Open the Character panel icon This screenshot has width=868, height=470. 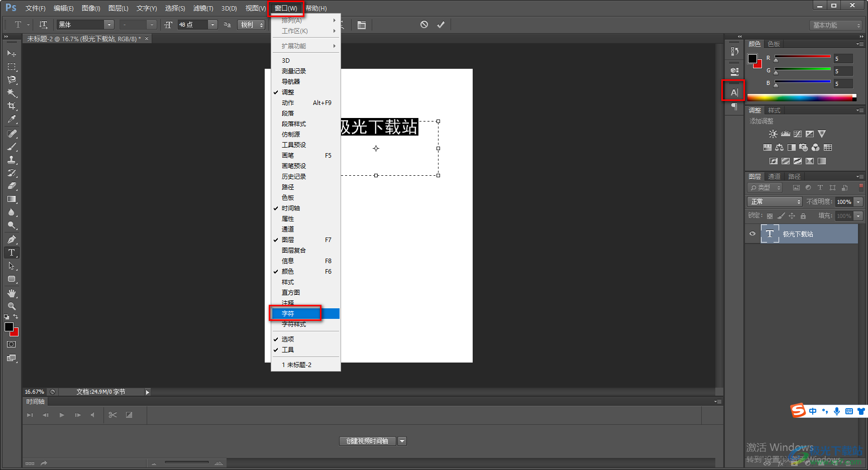(734, 92)
